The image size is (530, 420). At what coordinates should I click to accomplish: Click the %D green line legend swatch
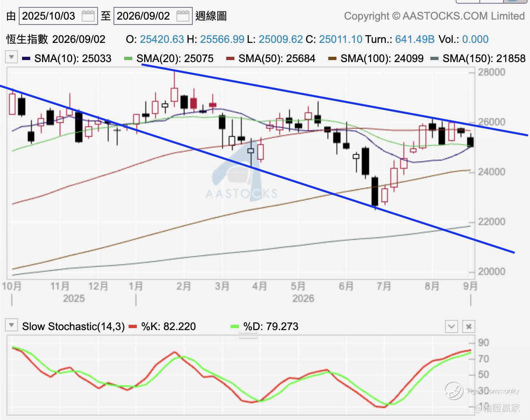(235, 327)
